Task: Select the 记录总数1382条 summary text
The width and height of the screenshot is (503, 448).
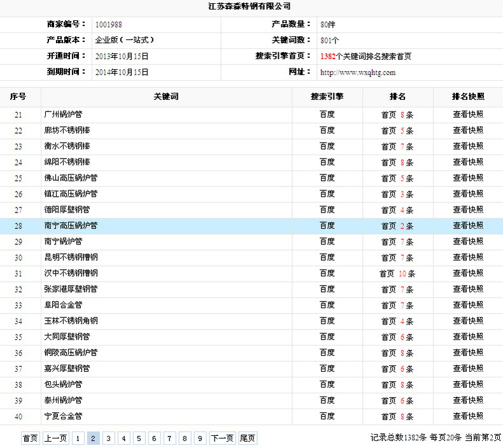Action: (x=399, y=437)
